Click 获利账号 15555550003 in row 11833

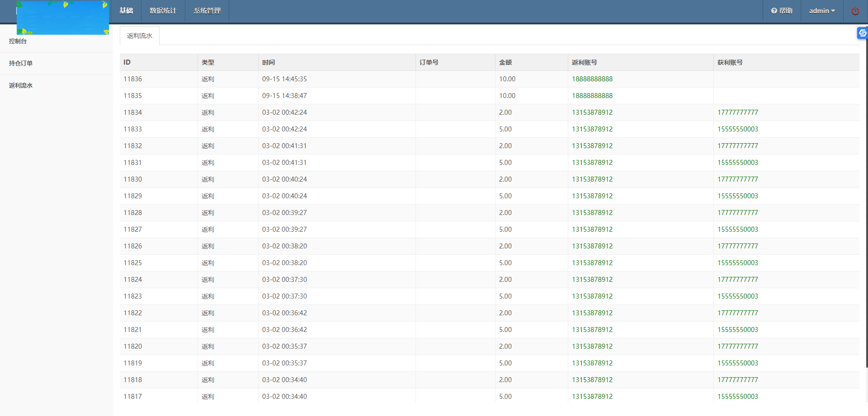point(737,129)
